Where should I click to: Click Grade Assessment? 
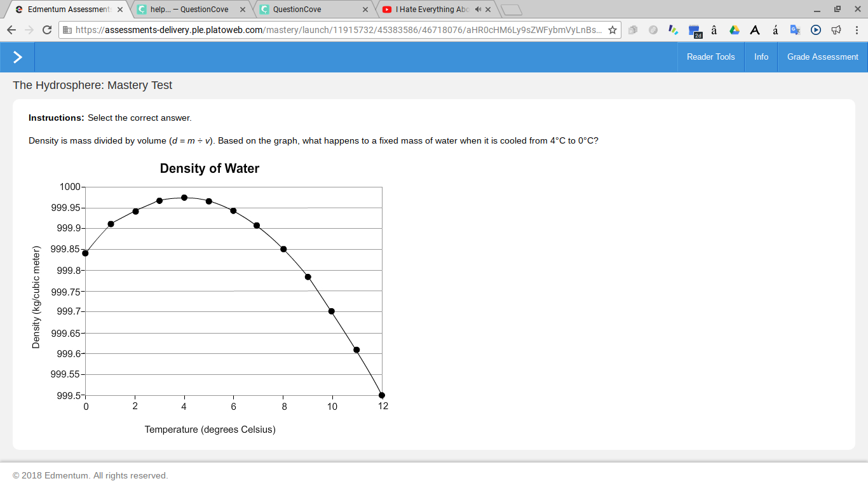click(x=822, y=57)
